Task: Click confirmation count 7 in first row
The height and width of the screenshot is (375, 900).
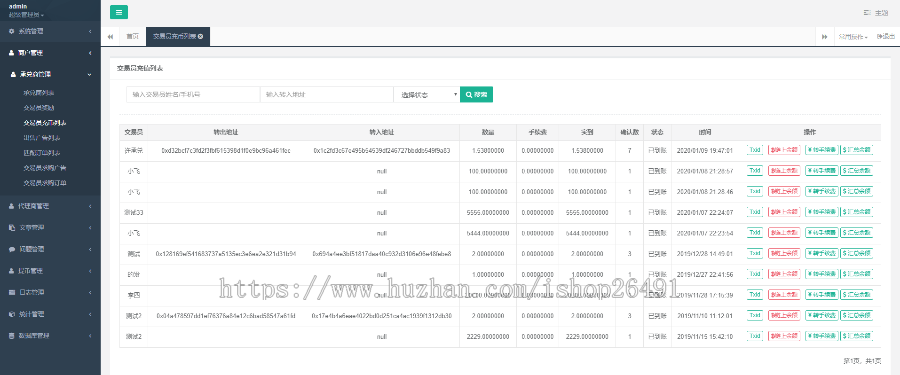Action: click(629, 150)
